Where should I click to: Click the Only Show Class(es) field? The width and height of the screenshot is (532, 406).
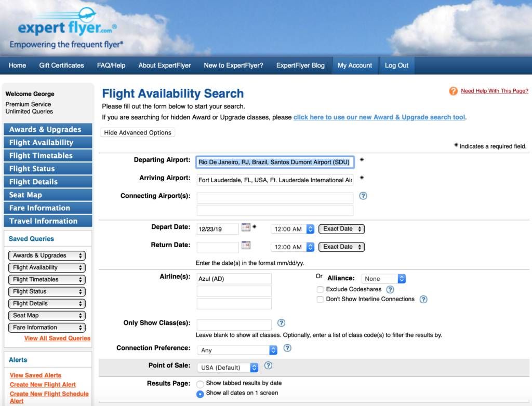coord(234,324)
